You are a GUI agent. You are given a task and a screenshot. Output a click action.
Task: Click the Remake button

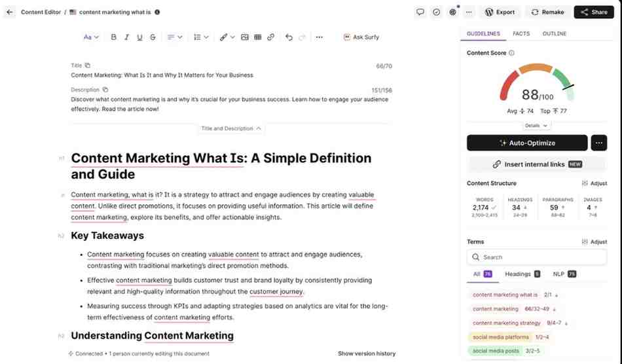[x=547, y=12]
